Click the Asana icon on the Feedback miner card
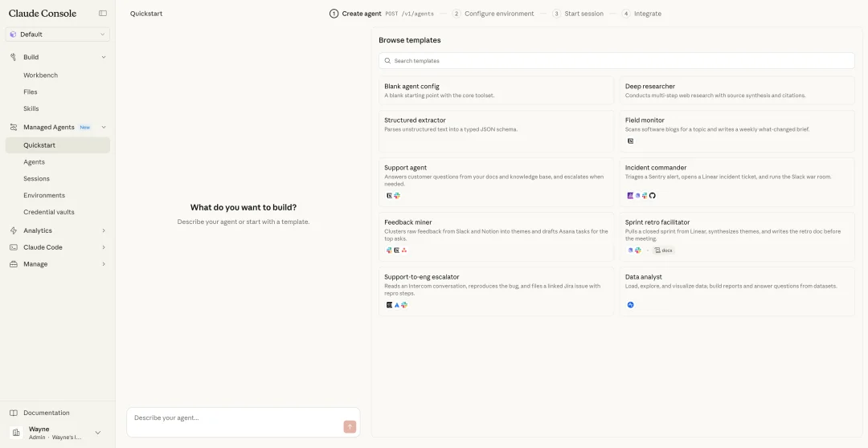This screenshot has width=868, height=448. point(404,250)
